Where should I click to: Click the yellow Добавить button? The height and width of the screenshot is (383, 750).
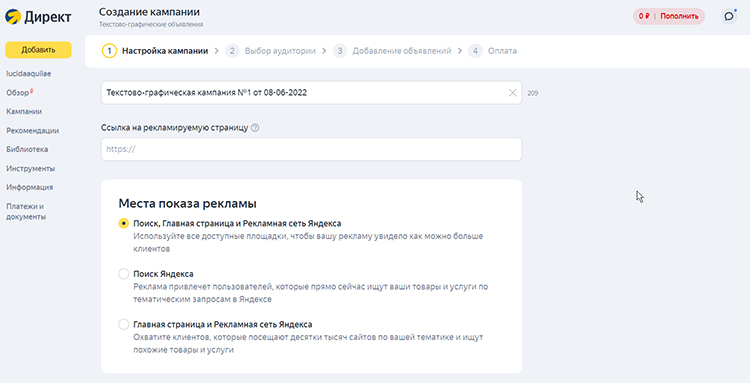click(x=38, y=50)
